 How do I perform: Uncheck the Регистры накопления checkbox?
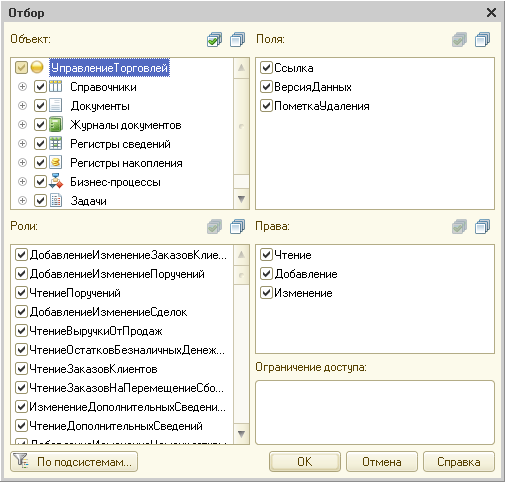(x=40, y=163)
